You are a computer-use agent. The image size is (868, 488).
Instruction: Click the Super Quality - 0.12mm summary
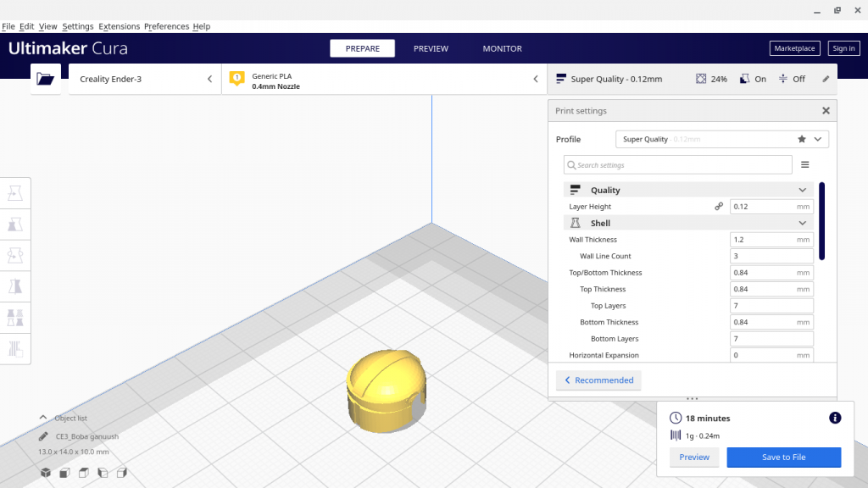point(616,79)
